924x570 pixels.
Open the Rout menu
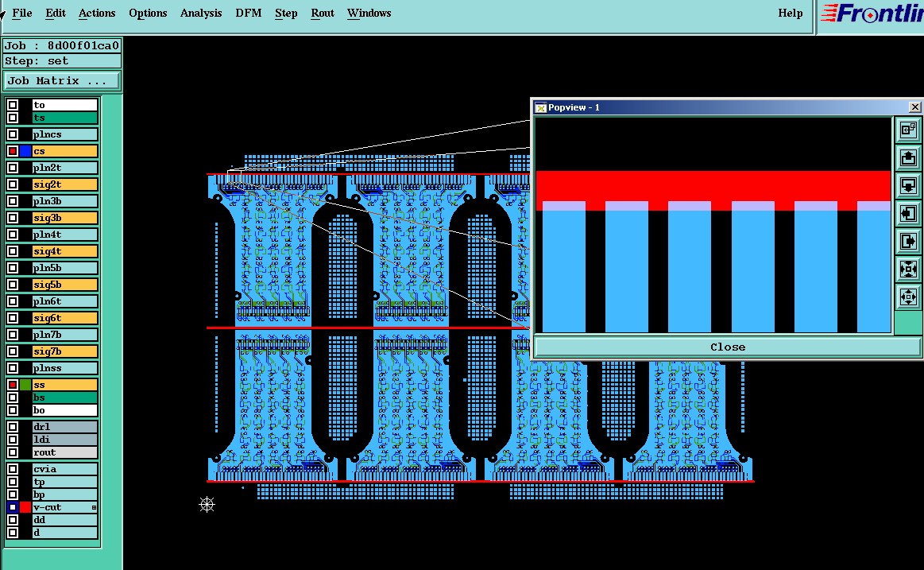click(323, 13)
